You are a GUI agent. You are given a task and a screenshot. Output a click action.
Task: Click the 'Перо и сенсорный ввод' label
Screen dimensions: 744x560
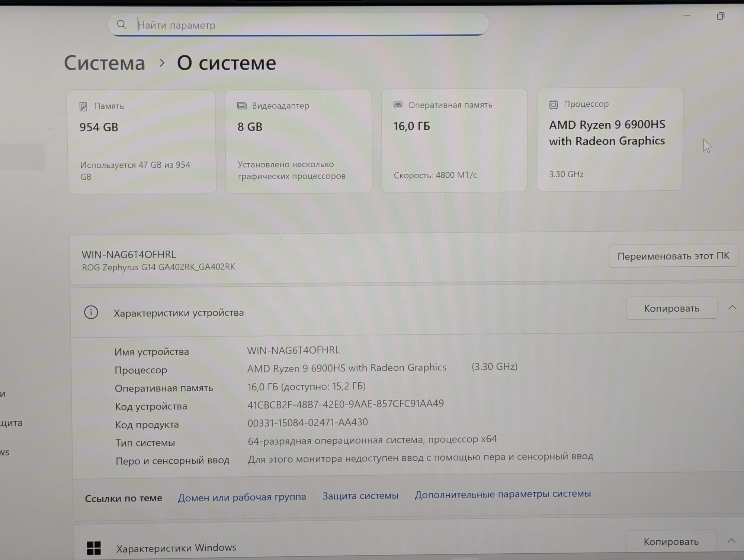click(173, 460)
